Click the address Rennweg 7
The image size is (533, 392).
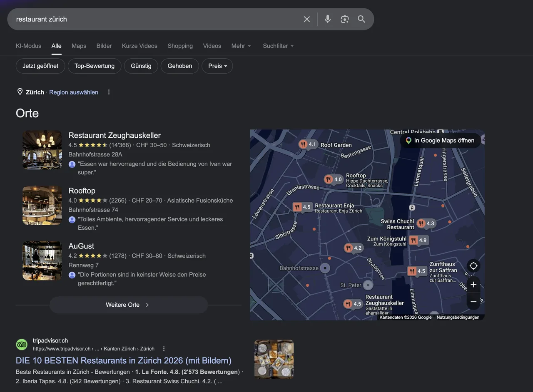[x=84, y=265]
